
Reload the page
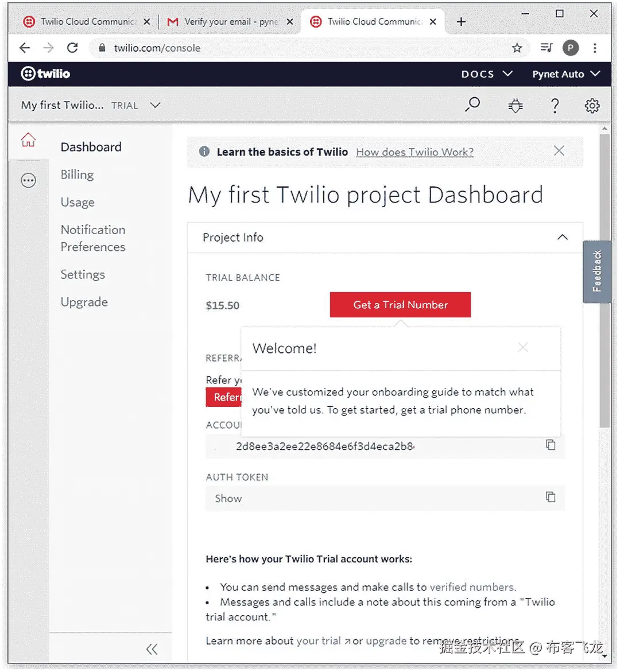pos(72,48)
